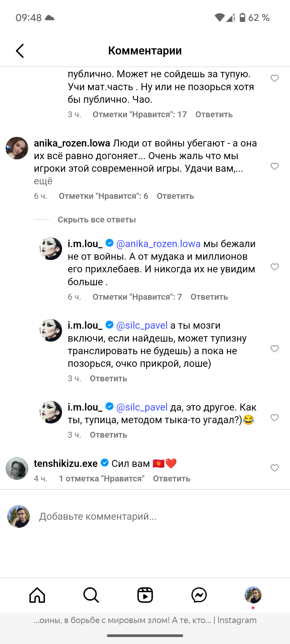
Task: Open your profile tab
Action: (x=253, y=595)
